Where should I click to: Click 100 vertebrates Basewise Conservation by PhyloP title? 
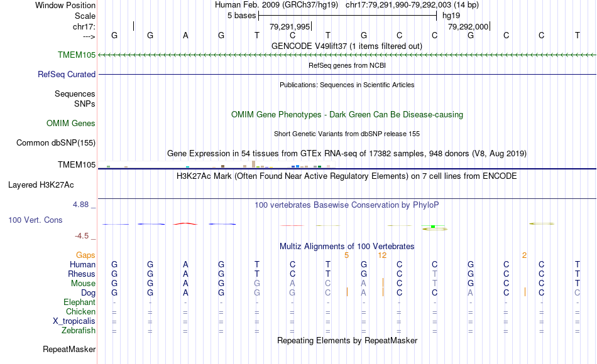pyautogui.click(x=347, y=205)
